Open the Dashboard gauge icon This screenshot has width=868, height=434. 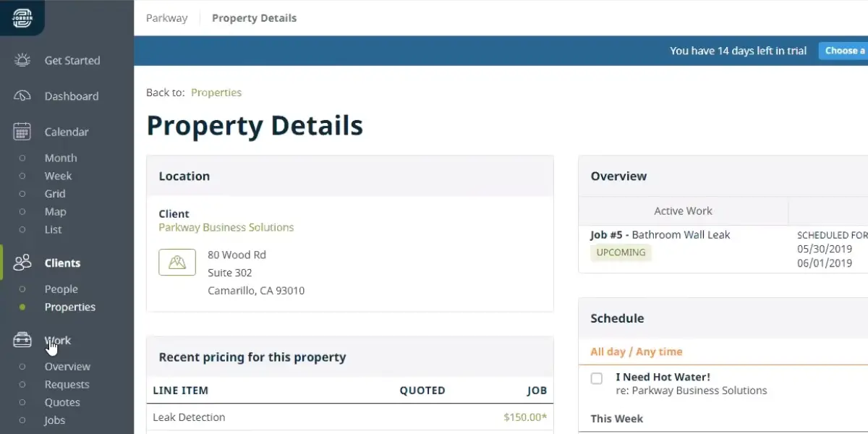point(22,96)
